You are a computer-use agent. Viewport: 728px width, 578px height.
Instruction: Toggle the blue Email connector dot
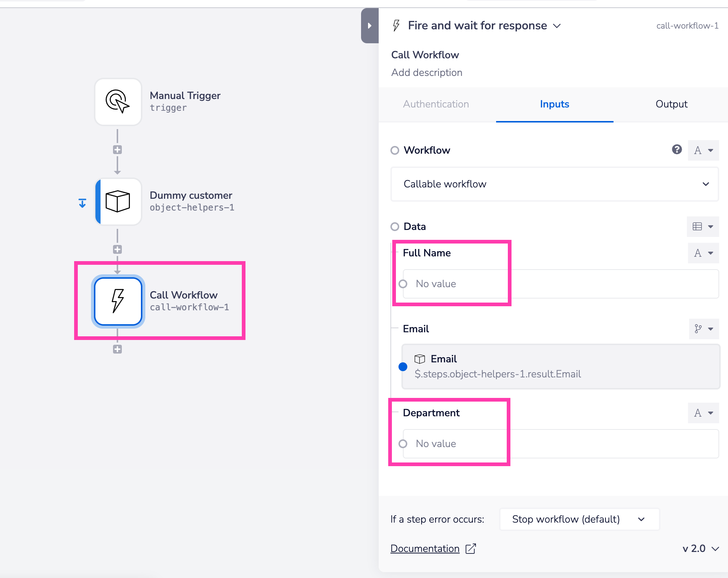(403, 366)
